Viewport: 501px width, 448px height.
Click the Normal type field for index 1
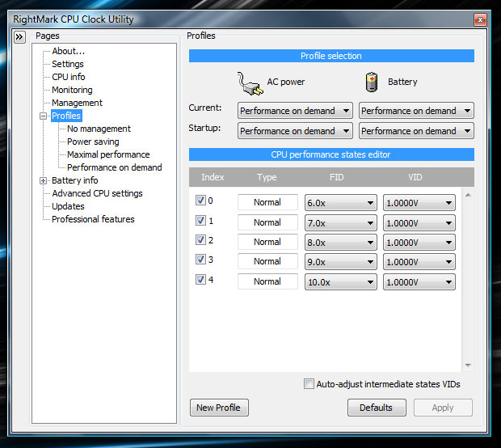pos(267,222)
